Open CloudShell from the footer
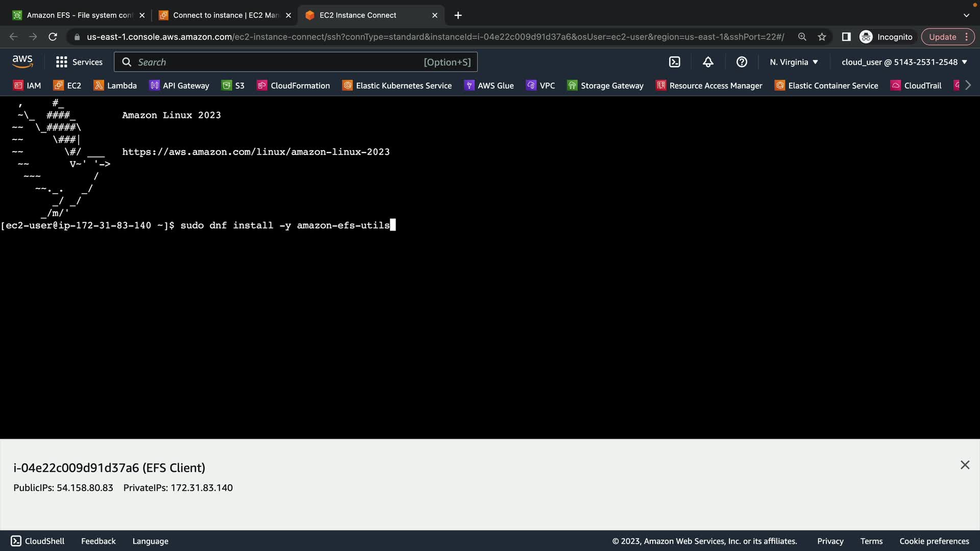 (x=38, y=541)
